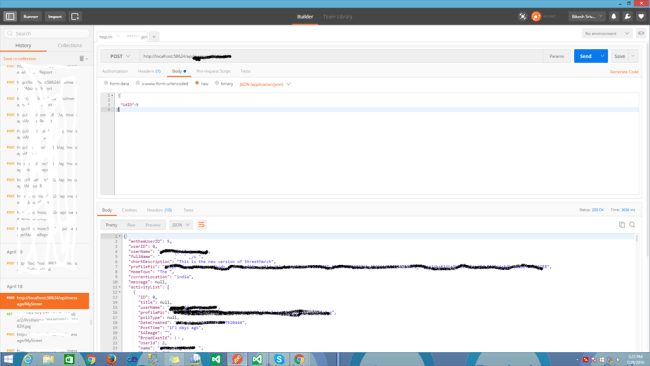Click the trash icon to clear history
The height and width of the screenshot is (366, 650).
coord(82,58)
